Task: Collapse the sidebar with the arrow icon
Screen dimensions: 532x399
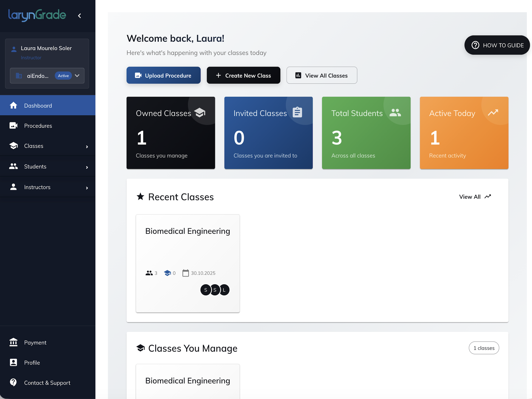Action: [x=79, y=16]
